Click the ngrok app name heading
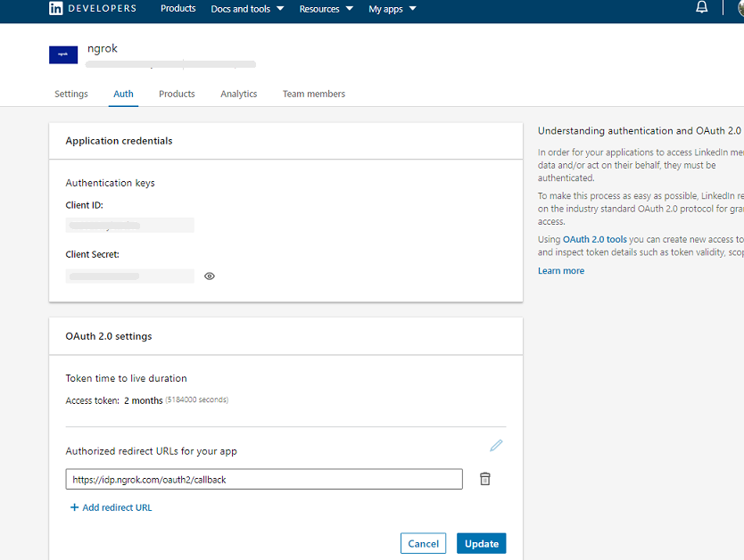 pyautogui.click(x=103, y=48)
